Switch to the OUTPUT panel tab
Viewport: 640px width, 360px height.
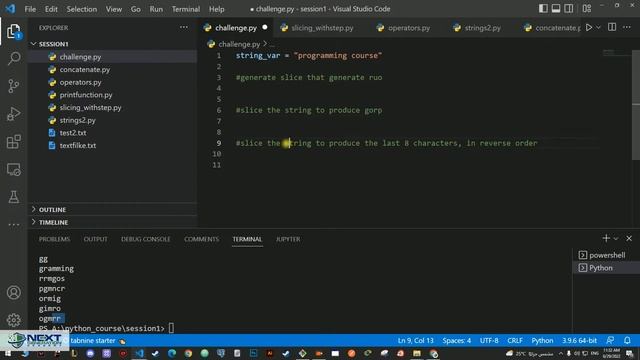(x=96, y=239)
